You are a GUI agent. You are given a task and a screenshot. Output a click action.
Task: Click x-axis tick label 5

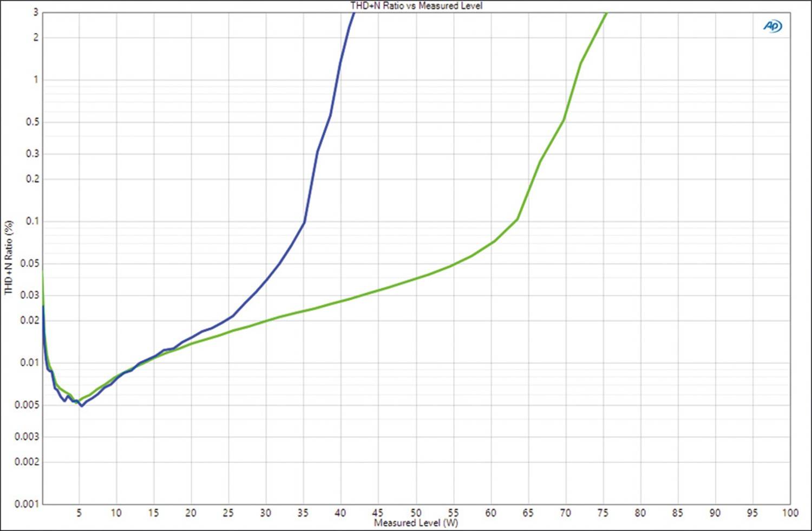click(79, 513)
